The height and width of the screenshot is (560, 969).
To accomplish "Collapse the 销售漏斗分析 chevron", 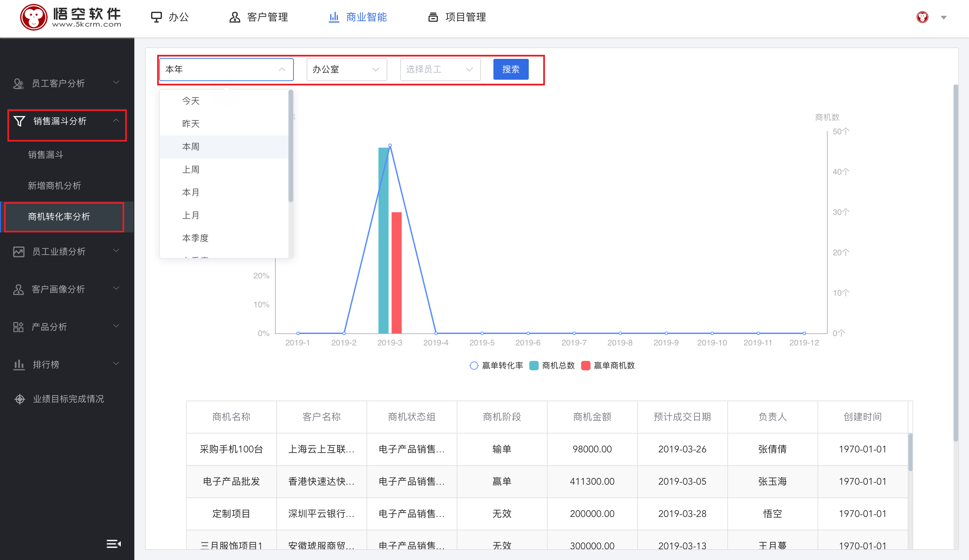I will tap(116, 121).
